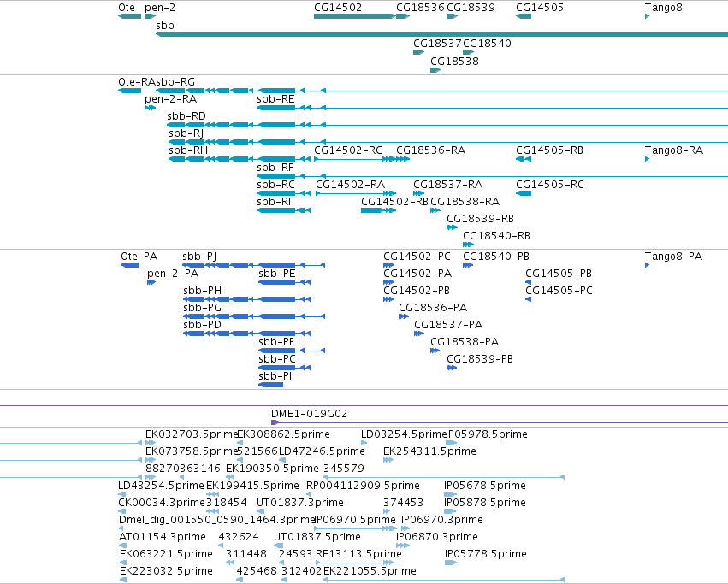Select the CG18537 gene glyph
The height and width of the screenshot is (584, 728).
tap(419, 52)
